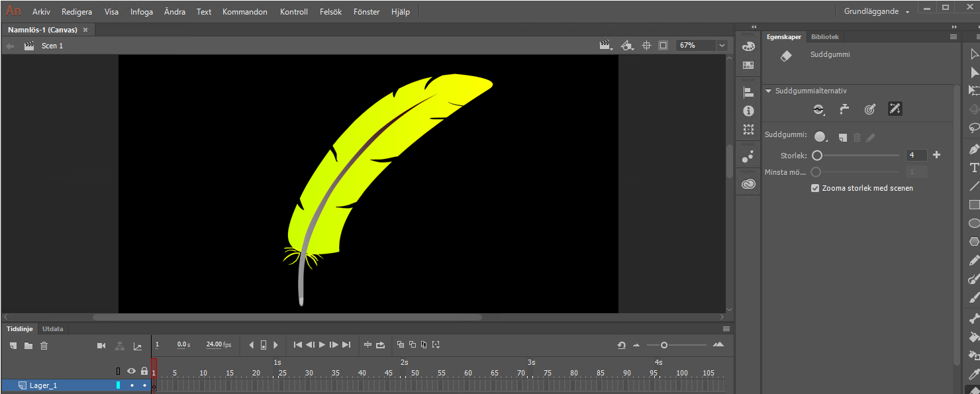
Task: Uncheck Zooma storlek med scenen
Action: coord(815,188)
